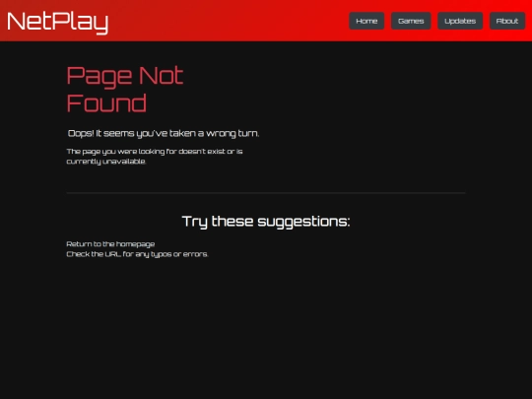Open the Updates nav button
This screenshot has width=532, height=399.
click(460, 21)
